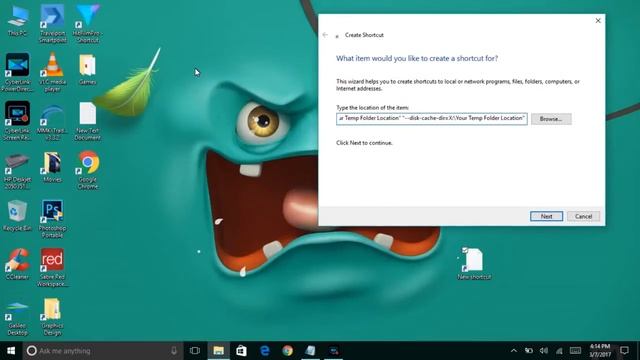Image resolution: width=640 pixels, height=360 pixels.
Task: Select the Google Chrome desktop icon
Action: click(x=88, y=170)
